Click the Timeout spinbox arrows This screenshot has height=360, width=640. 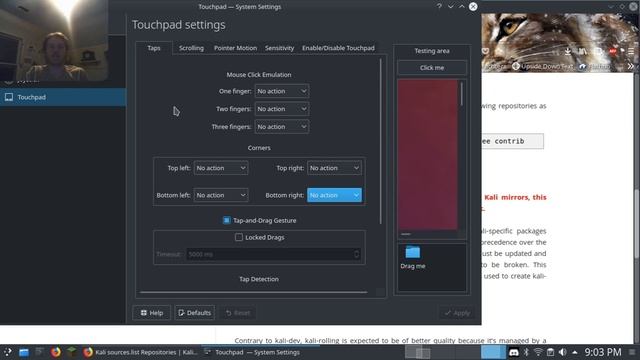(356, 254)
